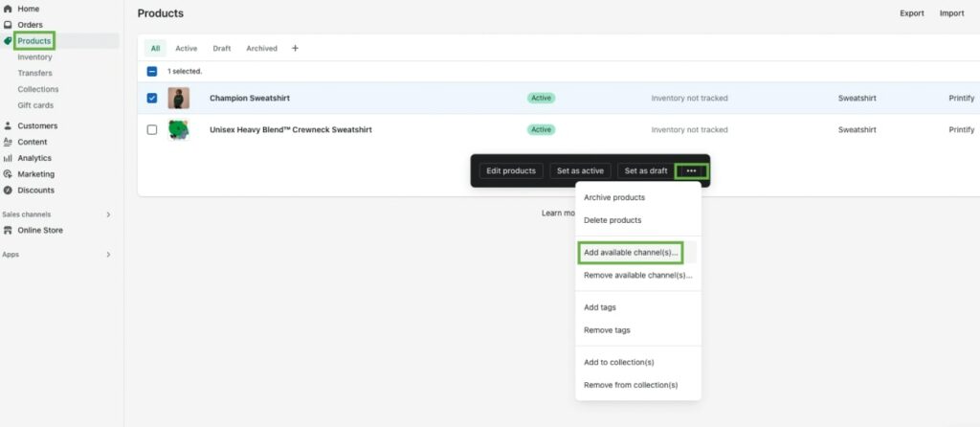Image resolution: width=980 pixels, height=427 pixels.
Task: Expand the Sales channels section chevron
Action: pos(108,214)
